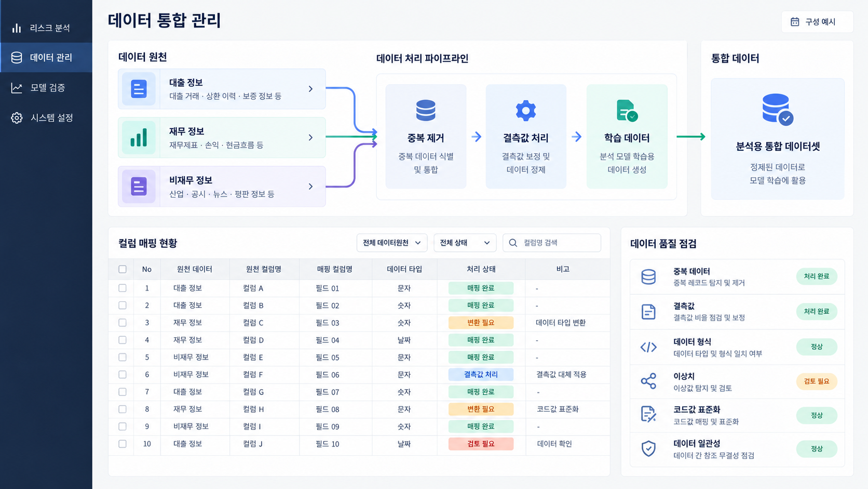Open the 시스템 설정 menu
This screenshot has width=868, height=489.
pyautogui.click(x=46, y=118)
